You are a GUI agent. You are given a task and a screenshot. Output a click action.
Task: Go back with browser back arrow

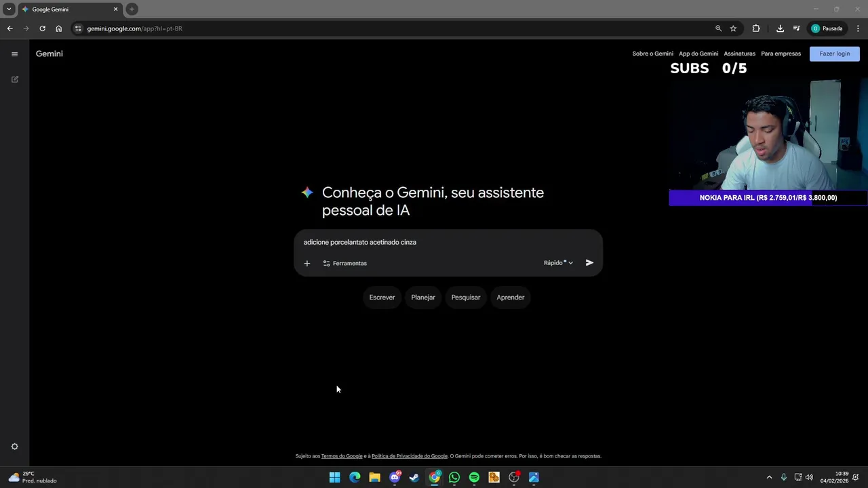point(9,28)
